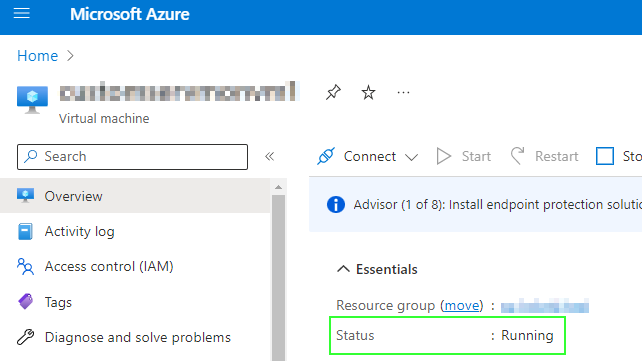Click the Running status value
This screenshot has height=361, width=642.
(527, 336)
